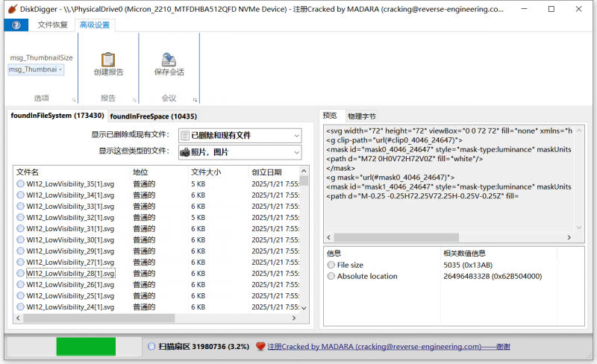Select the foundInFreeSpace (10435) tab
The height and width of the screenshot is (364, 597).
click(154, 116)
